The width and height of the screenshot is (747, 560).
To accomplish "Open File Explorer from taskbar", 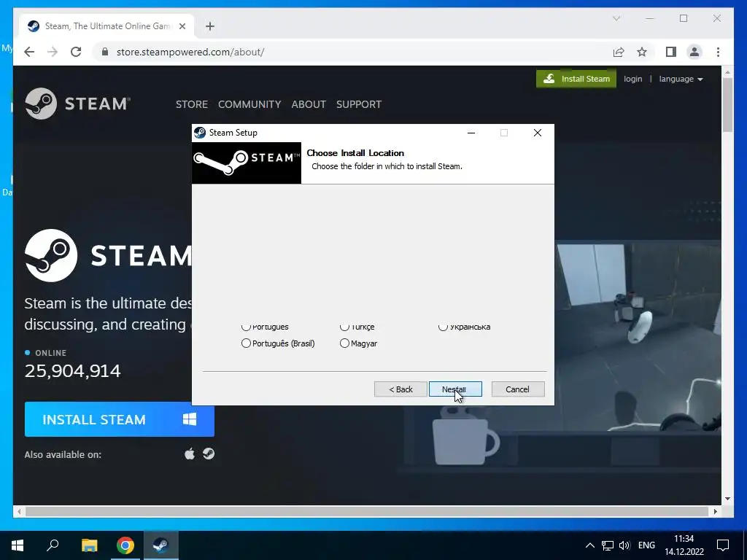I will [x=89, y=545].
